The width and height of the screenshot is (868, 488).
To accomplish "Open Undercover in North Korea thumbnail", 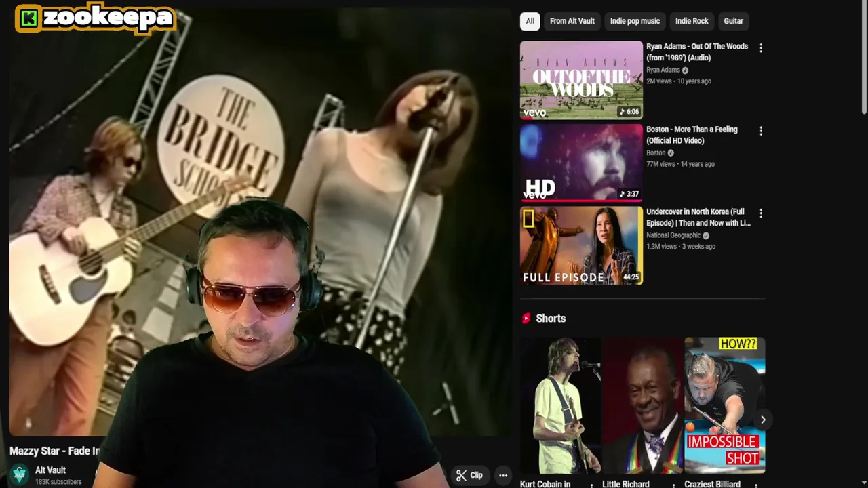I will pyautogui.click(x=581, y=245).
